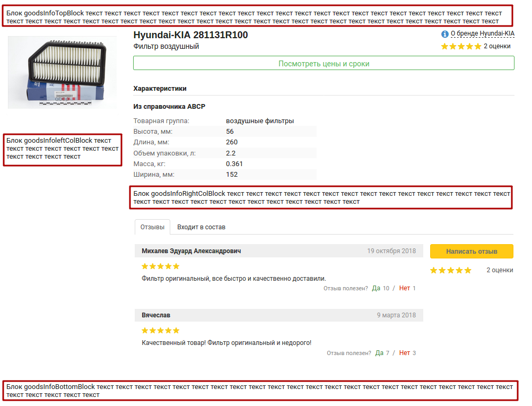Click the blue info icon near brand link
The height and width of the screenshot is (406, 532).
(x=444, y=34)
